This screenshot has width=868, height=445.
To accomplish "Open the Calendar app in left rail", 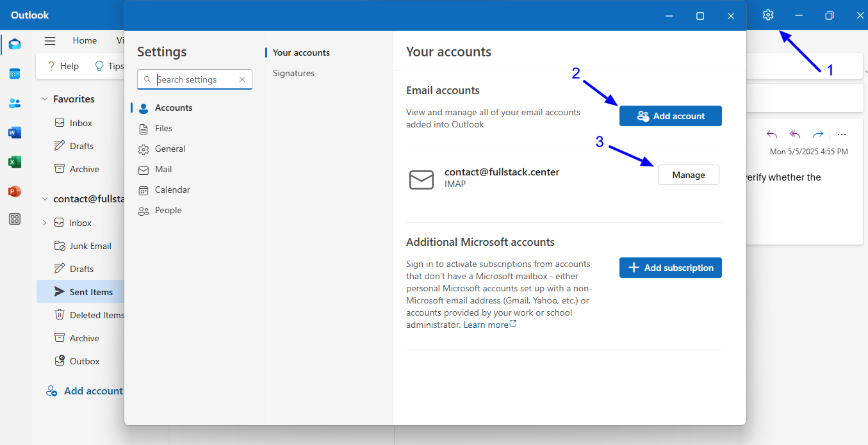I will (15, 74).
